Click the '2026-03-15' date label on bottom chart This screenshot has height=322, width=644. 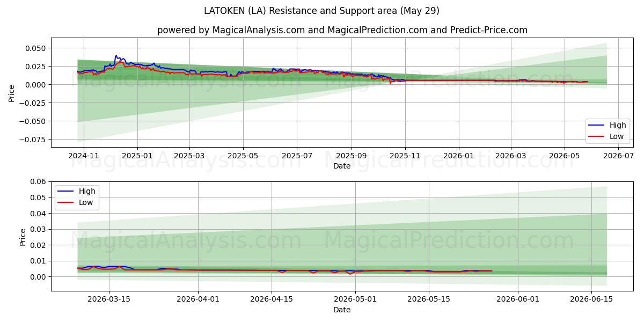(109, 299)
